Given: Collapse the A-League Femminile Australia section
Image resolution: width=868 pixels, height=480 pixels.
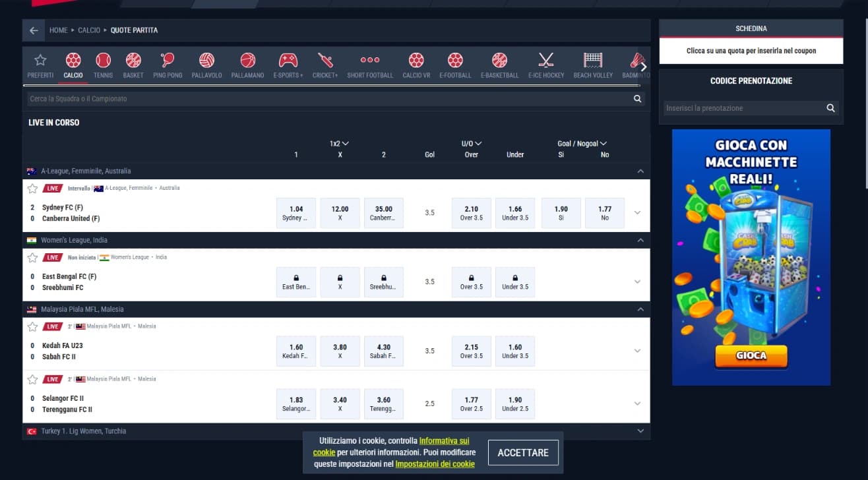Looking at the screenshot, I should (640, 170).
